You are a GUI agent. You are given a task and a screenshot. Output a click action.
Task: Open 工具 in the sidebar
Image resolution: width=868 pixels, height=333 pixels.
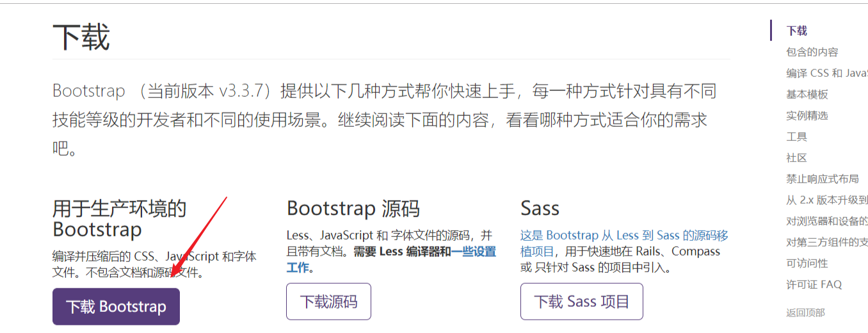(796, 136)
